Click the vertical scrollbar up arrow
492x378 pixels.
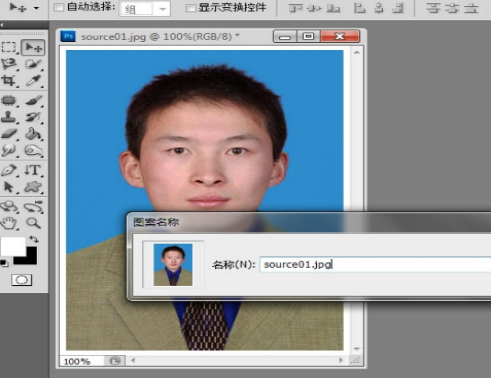[356, 53]
